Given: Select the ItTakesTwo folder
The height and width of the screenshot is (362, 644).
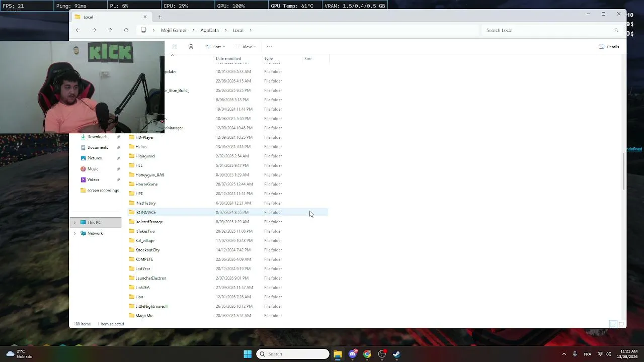Looking at the screenshot, I should coord(145,231).
